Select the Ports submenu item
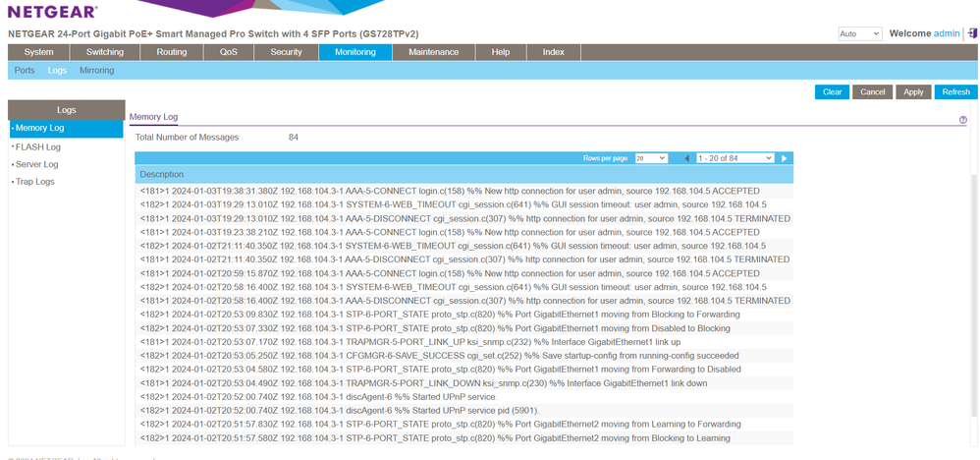The width and height of the screenshot is (980, 460). pyautogui.click(x=25, y=71)
